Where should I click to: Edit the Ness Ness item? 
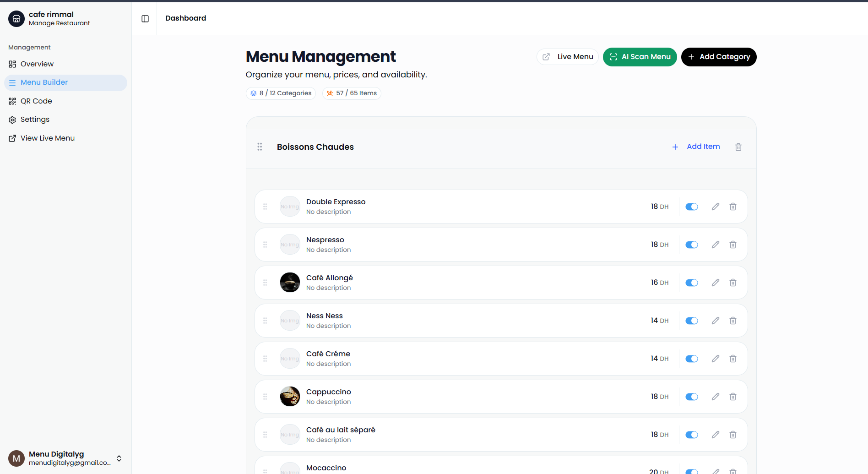tap(716, 321)
